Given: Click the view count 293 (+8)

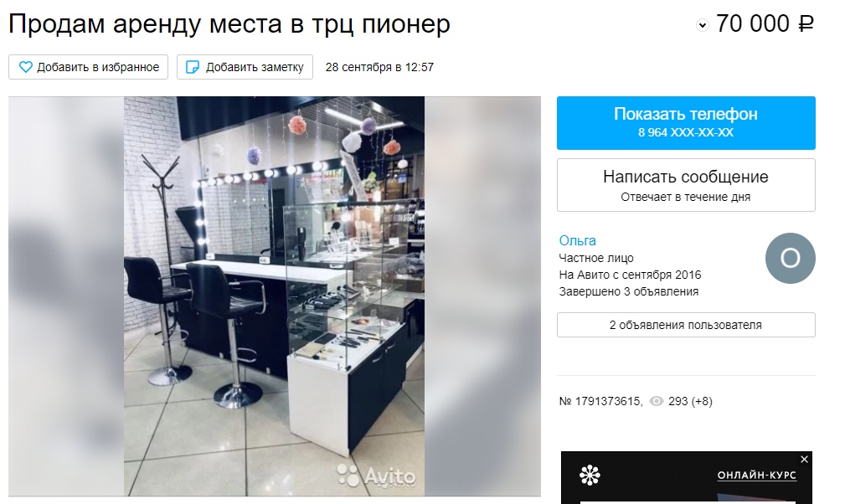Looking at the screenshot, I should click(690, 401).
